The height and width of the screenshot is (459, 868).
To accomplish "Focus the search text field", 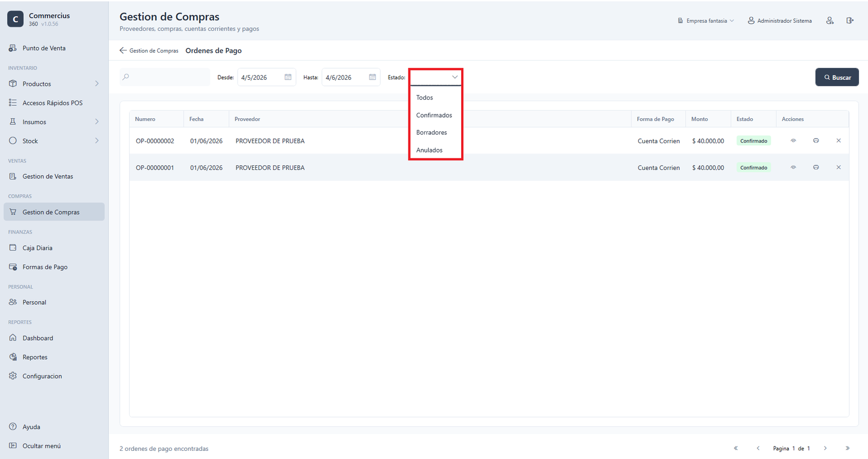I will pos(165,77).
